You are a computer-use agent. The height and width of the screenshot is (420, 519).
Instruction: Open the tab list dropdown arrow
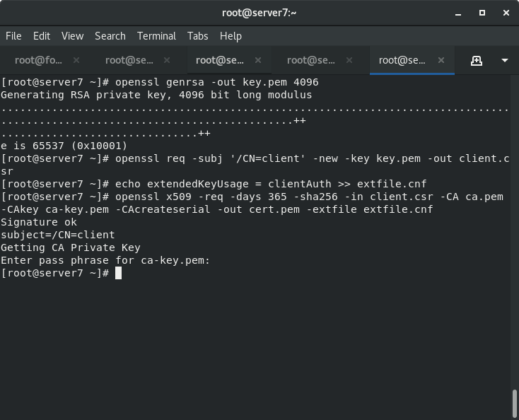point(504,61)
